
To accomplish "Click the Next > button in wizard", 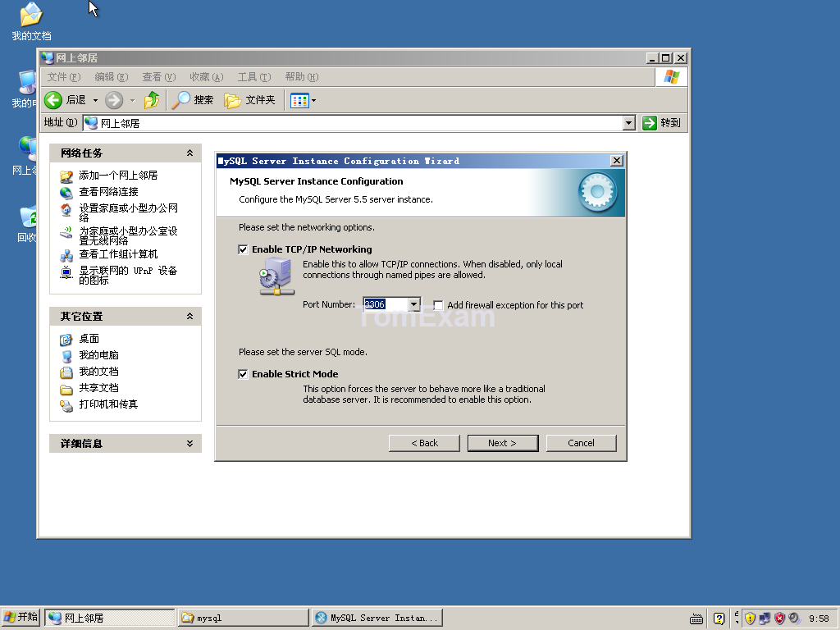I will point(503,444).
